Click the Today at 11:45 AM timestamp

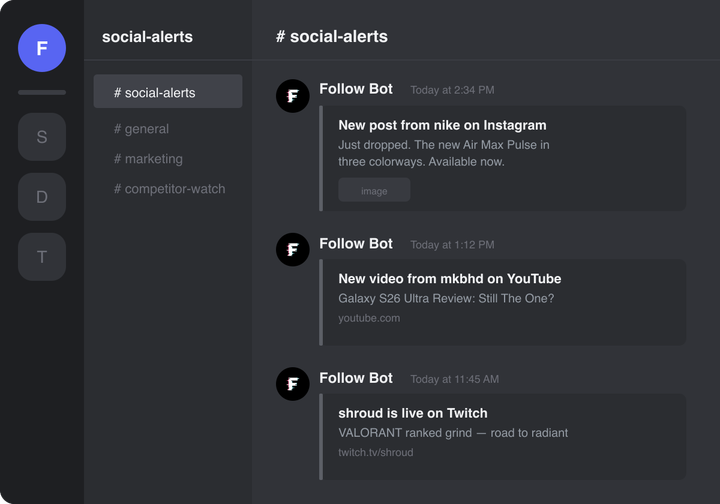click(x=454, y=380)
